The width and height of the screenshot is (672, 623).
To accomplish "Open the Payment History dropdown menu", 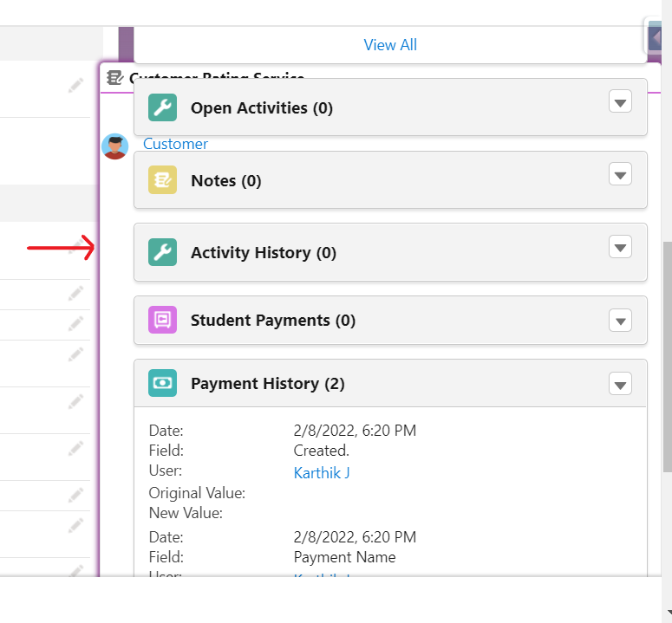I will [x=620, y=384].
